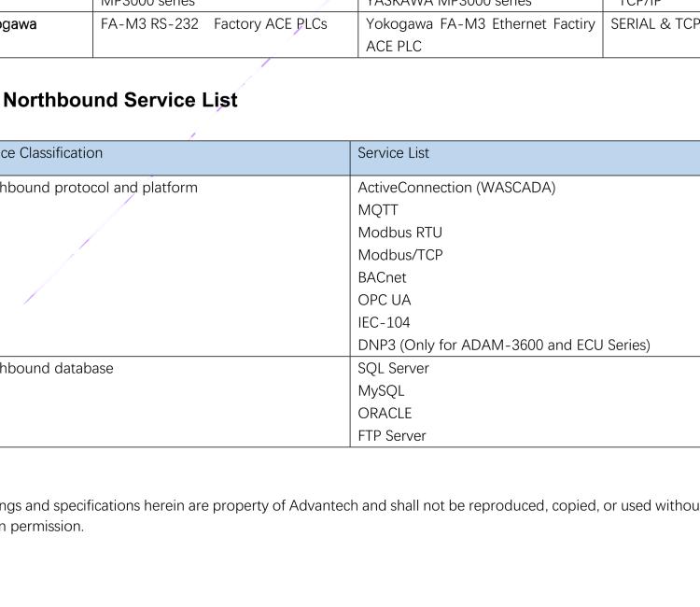The width and height of the screenshot is (700, 607).
Task: Click the FTP Server entry
Action: pos(393,435)
